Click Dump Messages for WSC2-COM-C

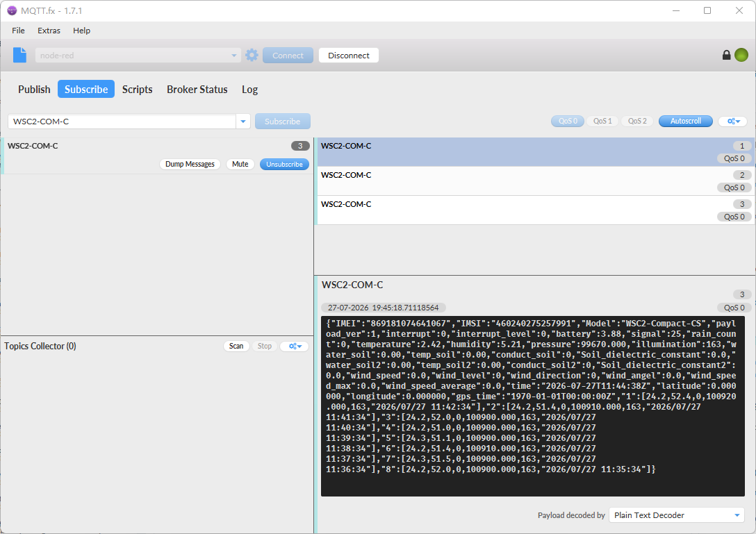190,164
